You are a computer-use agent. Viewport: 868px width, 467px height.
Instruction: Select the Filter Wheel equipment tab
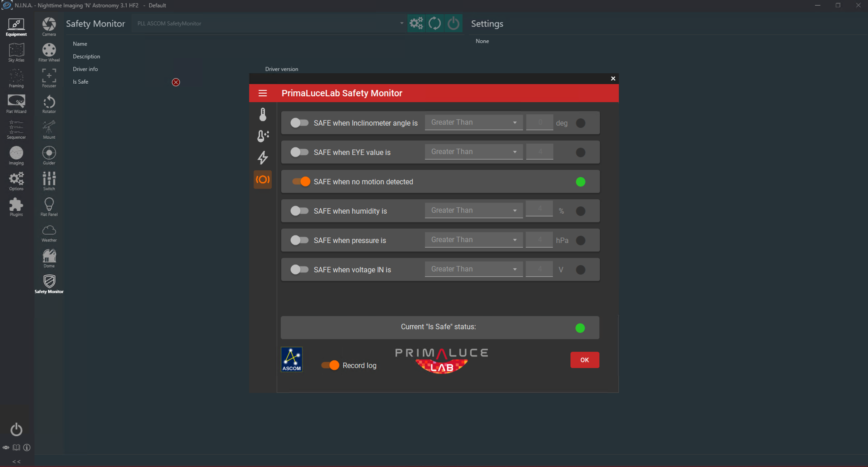pos(49,53)
